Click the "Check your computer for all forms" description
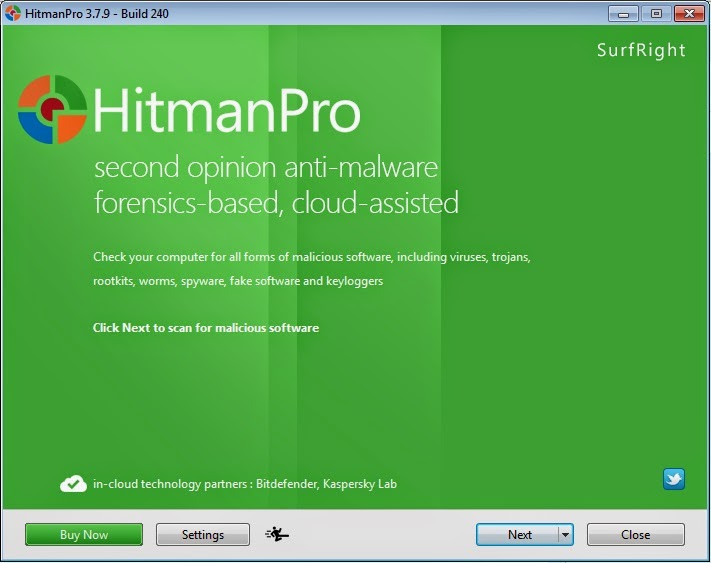Image resolution: width=711 pixels, height=563 pixels. click(x=312, y=257)
